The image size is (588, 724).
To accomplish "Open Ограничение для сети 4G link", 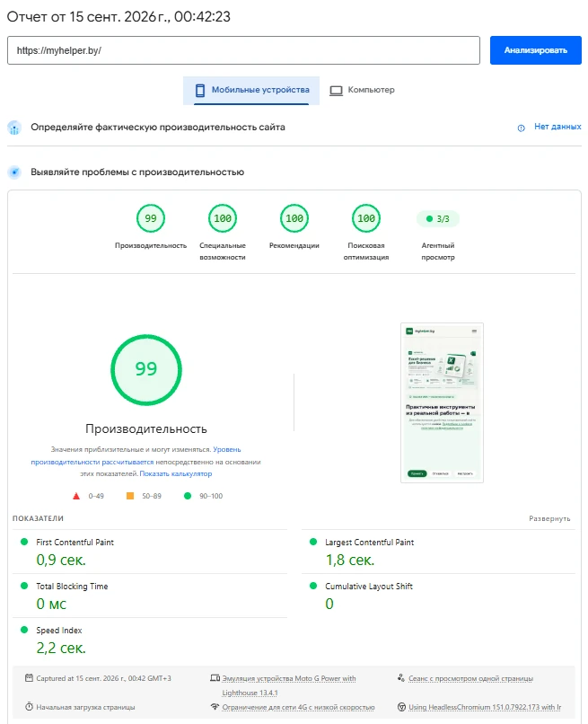I will click(298, 707).
